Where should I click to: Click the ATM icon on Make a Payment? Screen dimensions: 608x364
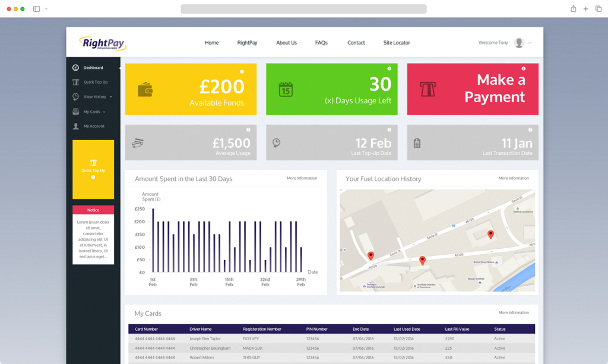point(427,89)
